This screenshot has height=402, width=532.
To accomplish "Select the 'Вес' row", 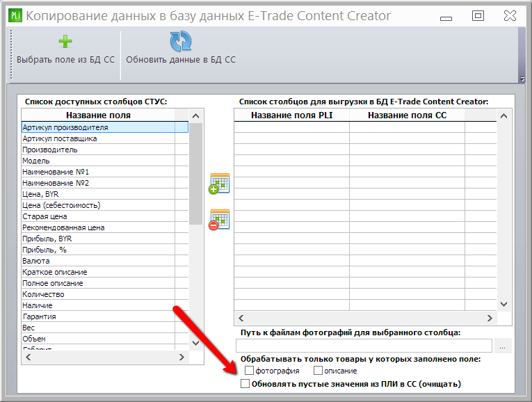I will tap(105, 328).
